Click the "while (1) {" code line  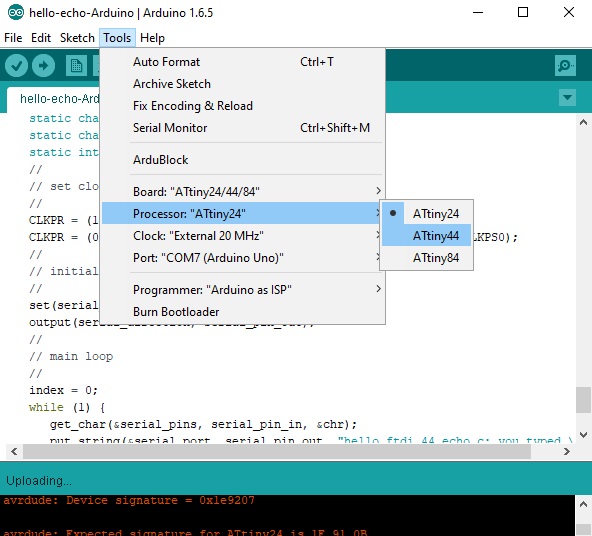tap(66, 407)
